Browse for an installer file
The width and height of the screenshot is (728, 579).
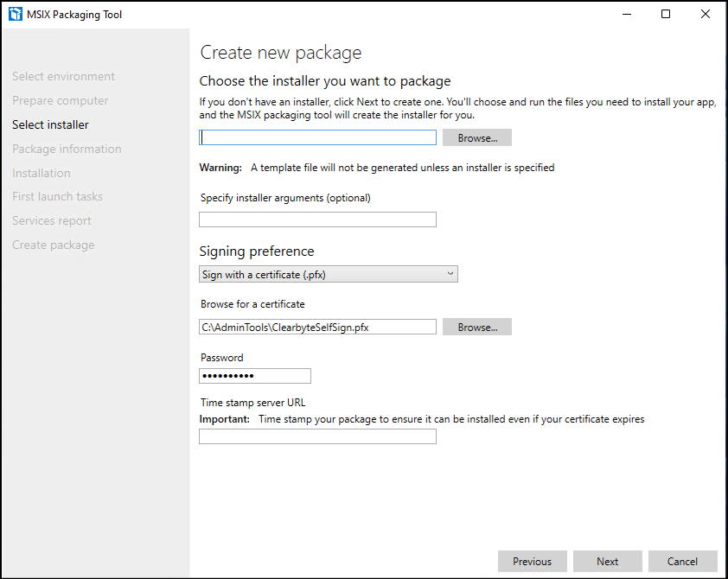coord(476,137)
